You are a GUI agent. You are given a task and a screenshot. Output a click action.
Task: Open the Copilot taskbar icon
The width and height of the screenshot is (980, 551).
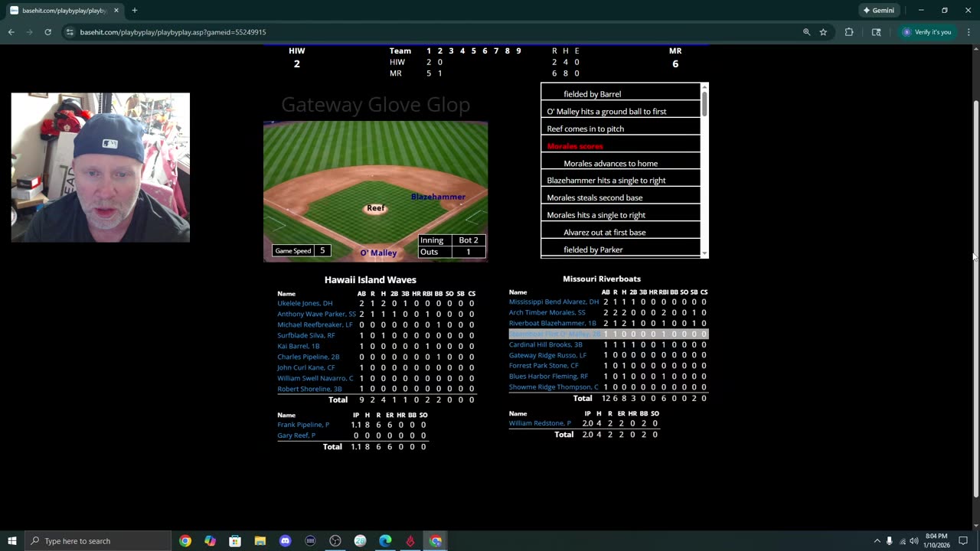coord(210,541)
